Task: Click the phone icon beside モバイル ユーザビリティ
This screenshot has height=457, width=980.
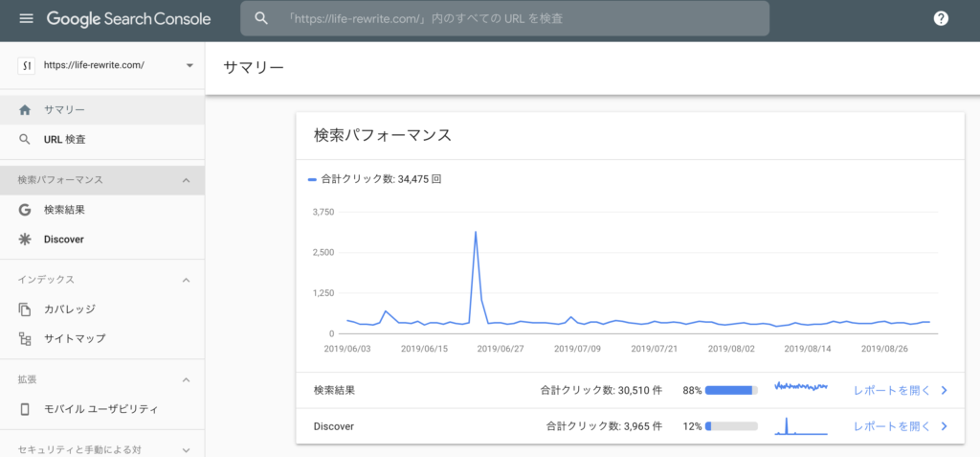Action: point(25,409)
